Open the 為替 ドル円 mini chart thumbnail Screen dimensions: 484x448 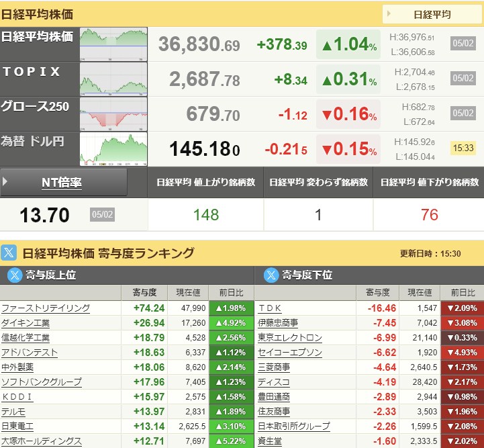(x=113, y=149)
